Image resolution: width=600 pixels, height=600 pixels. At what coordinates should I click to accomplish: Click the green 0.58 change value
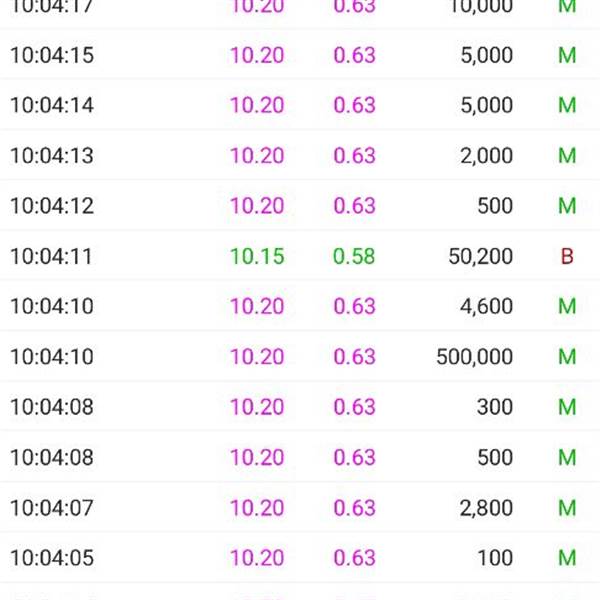354,256
